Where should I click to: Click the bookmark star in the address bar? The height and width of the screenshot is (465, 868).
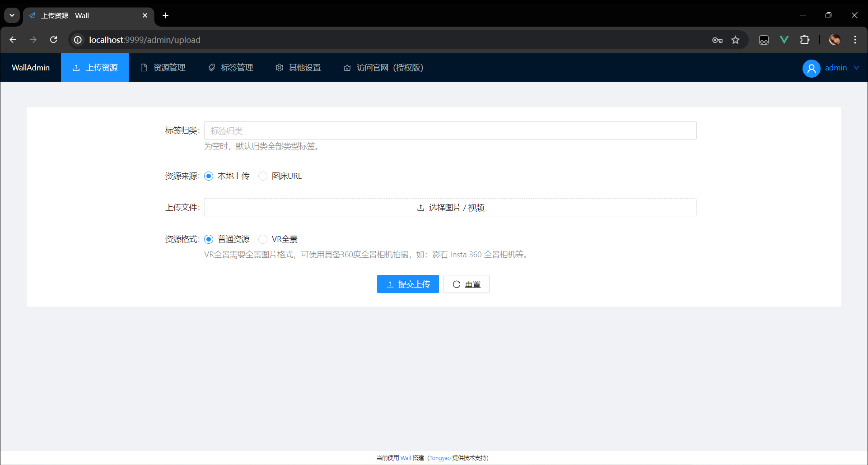click(736, 40)
